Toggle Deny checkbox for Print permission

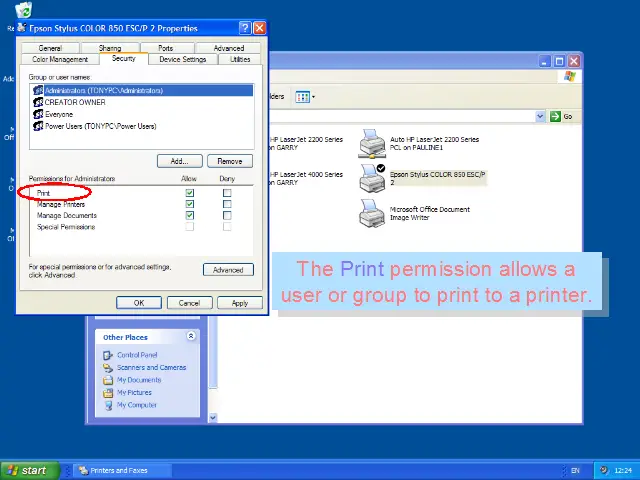click(x=227, y=193)
